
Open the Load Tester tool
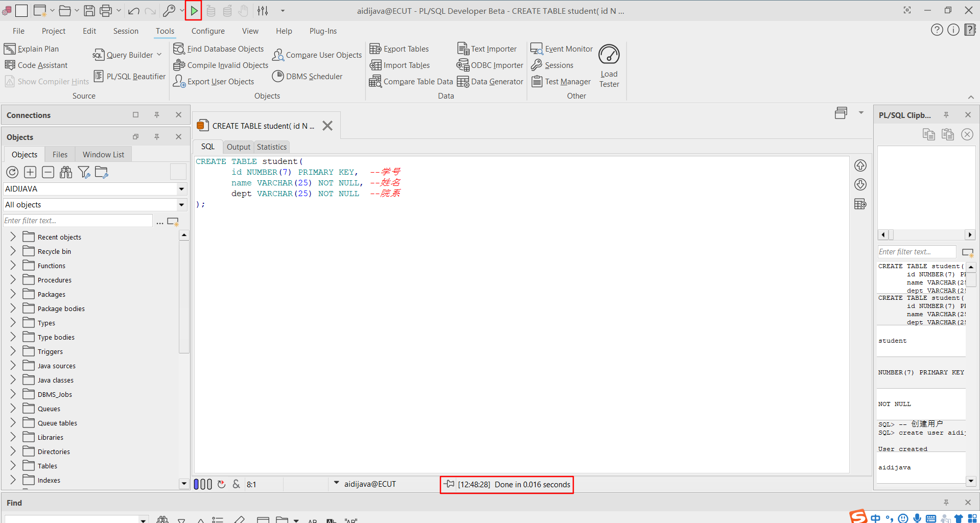[x=609, y=66]
